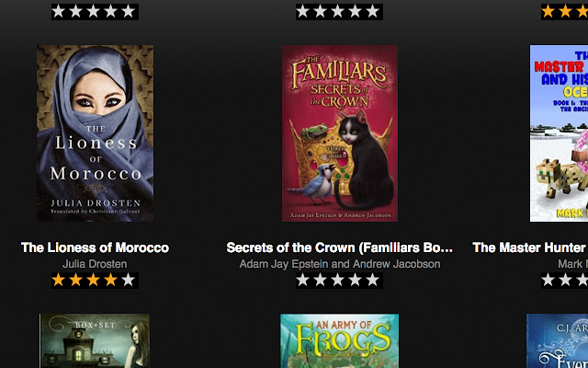The width and height of the screenshot is (588, 368).
Task: Click fifth grey star of Lioness of Morocco rating
Action: (x=129, y=280)
